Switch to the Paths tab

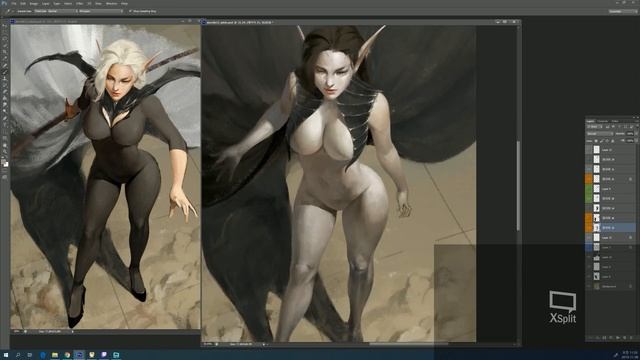tap(615, 121)
